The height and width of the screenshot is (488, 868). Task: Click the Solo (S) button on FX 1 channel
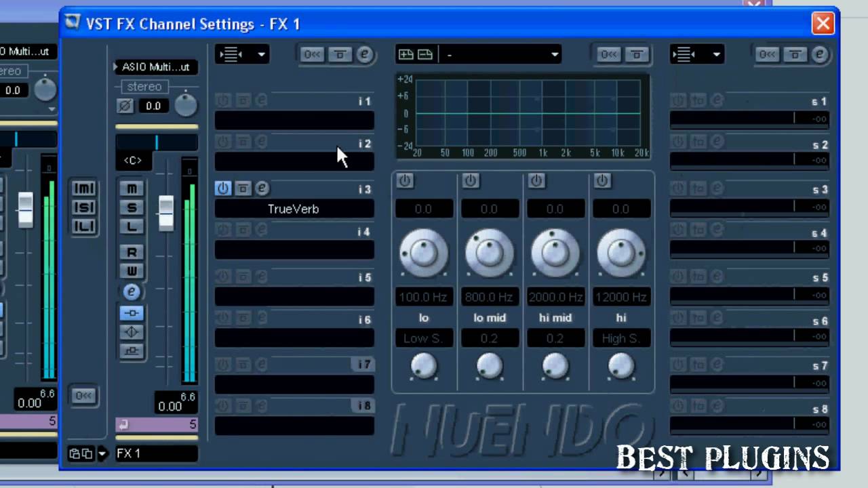(x=132, y=207)
